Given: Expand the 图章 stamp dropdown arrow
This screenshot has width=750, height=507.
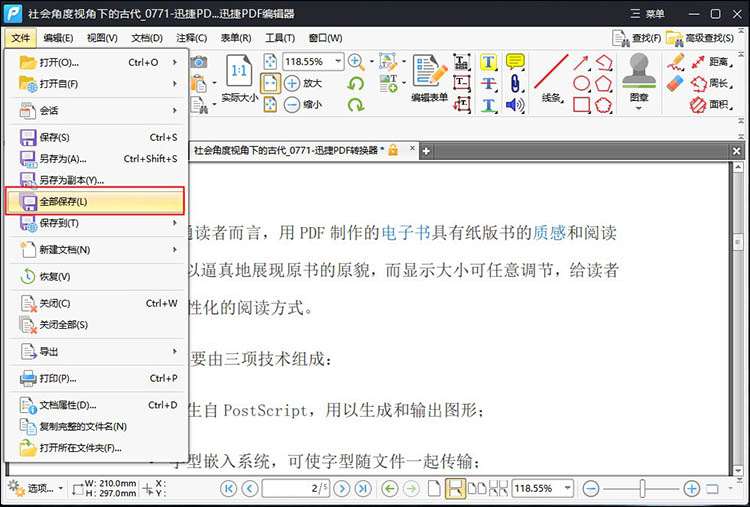Looking at the screenshot, I should [639, 108].
